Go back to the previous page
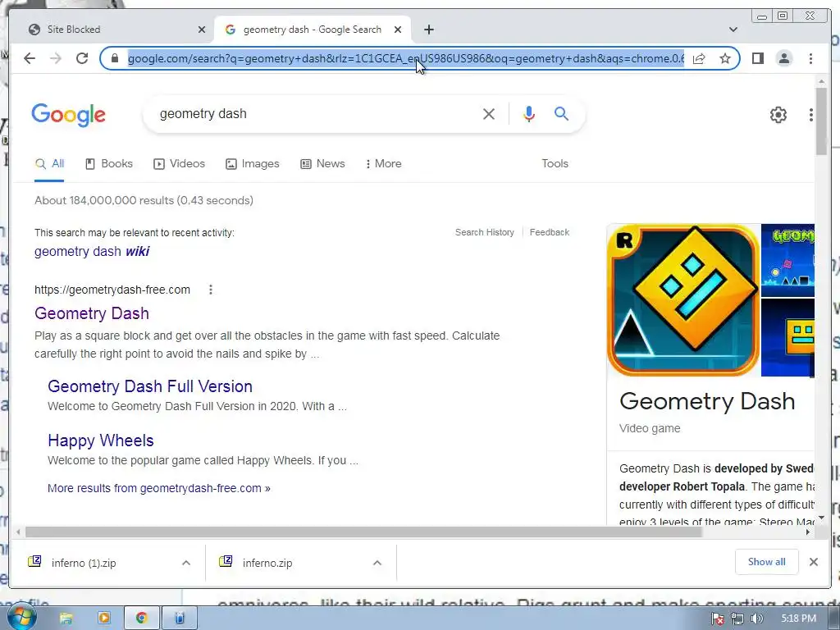The width and height of the screenshot is (840, 630). pyautogui.click(x=30, y=58)
